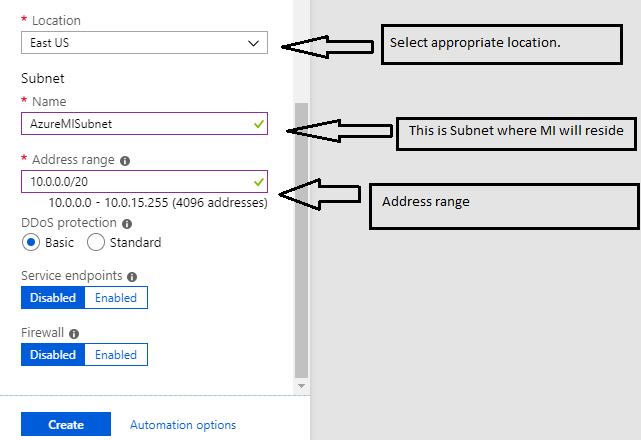Set Firewall to Enabled
The height and width of the screenshot is (440, 641).
point(116,355)
